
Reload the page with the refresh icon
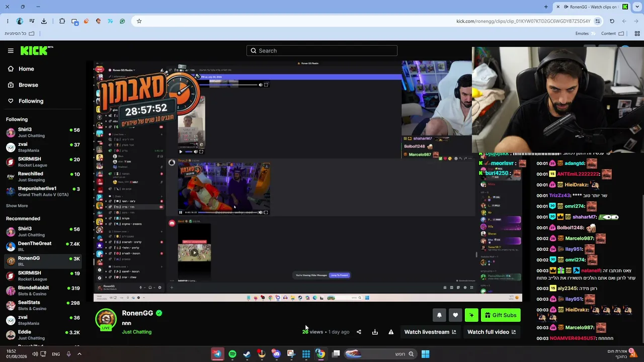612,21
